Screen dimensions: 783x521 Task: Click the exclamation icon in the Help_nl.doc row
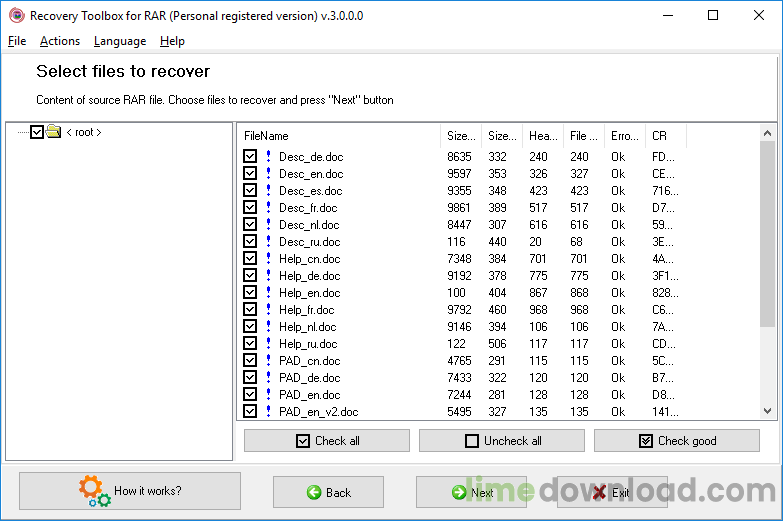pos(268,326)
